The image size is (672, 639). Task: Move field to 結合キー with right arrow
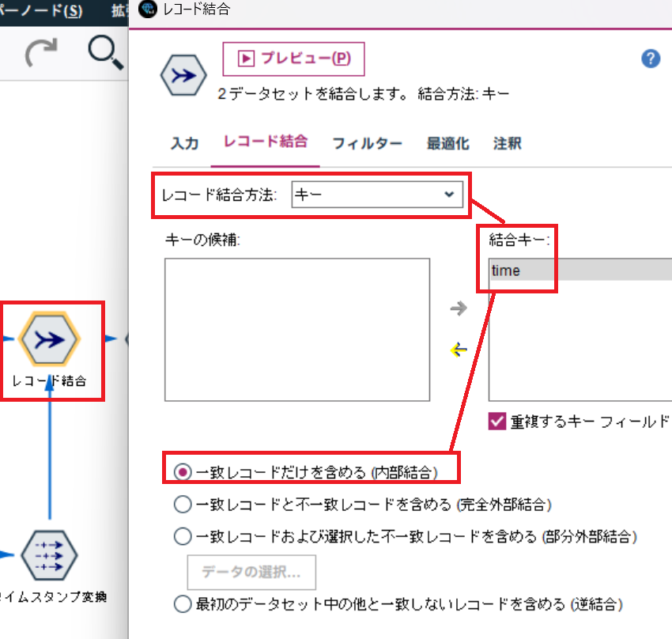pyautogui.click(x=459, y=308)
